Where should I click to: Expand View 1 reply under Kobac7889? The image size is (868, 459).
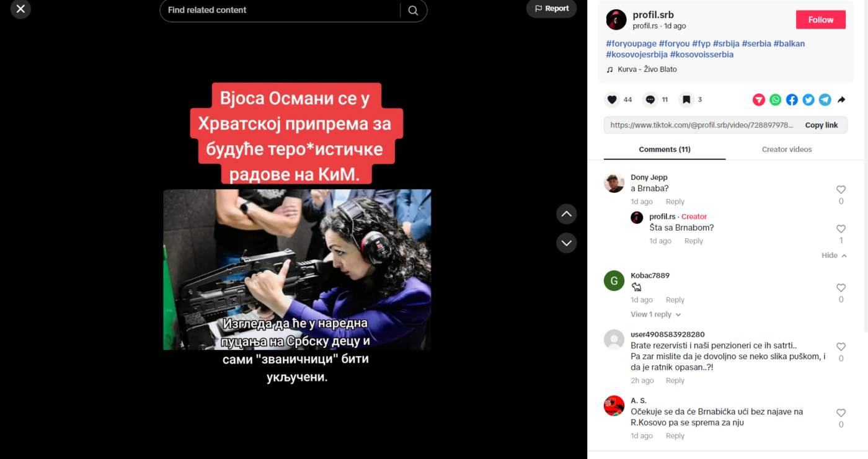[656, 314]
